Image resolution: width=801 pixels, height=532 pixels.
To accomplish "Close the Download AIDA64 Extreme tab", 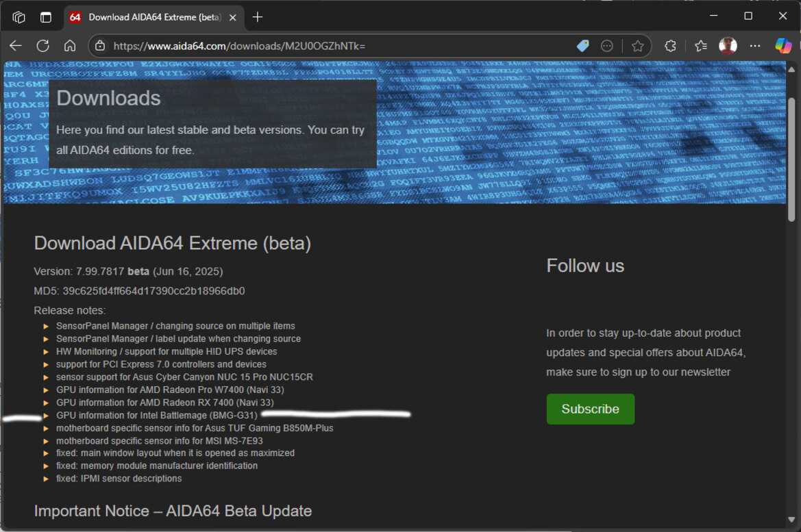I will [x=233, y=17].
